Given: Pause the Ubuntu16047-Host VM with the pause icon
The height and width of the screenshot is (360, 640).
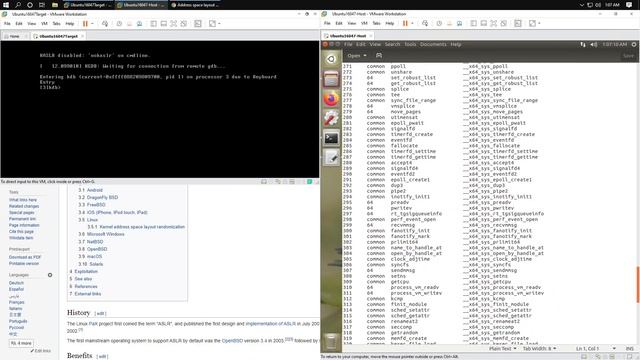Looking at the screenshot, I should tap(405, 24).
